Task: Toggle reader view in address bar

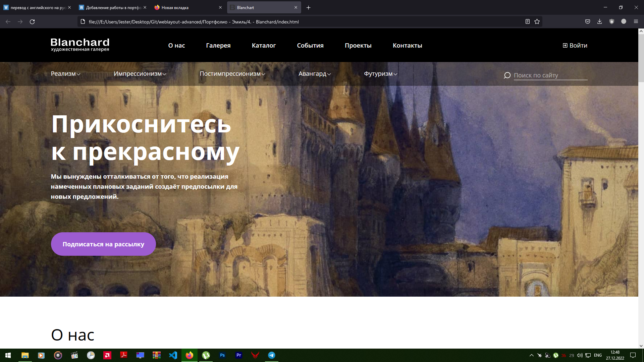Action: pyautogui.click(x=528, y=22)
